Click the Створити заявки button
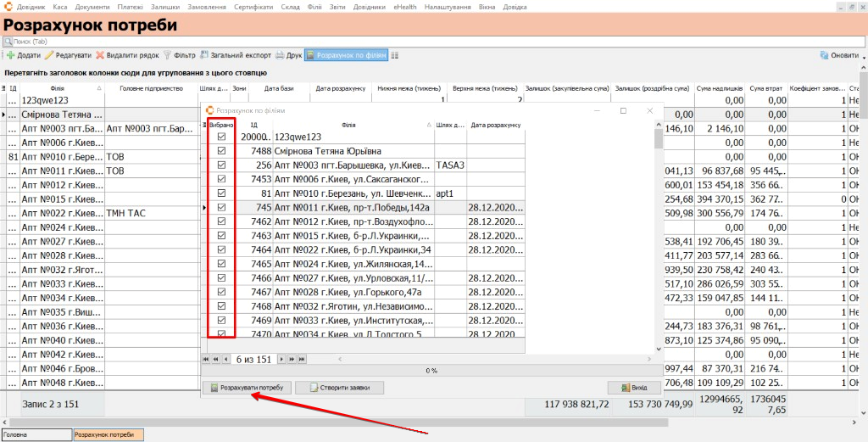 [339, 388]
